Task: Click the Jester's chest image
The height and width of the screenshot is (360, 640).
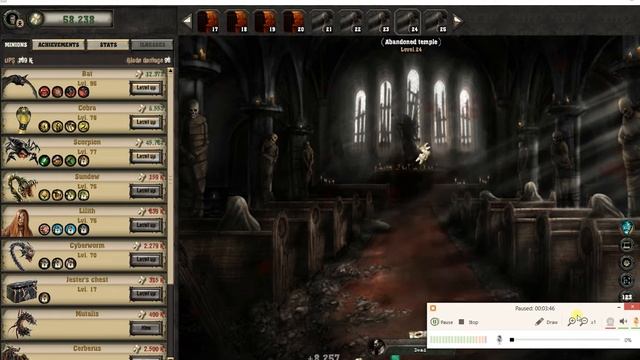Action: tap(21, 291)
